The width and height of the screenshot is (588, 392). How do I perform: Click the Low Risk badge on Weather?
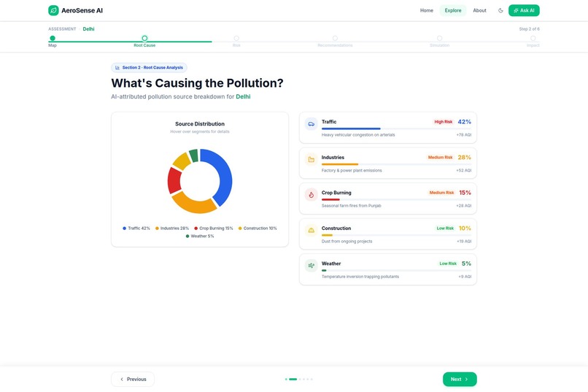pyautogui.click(x=448, y=264)
